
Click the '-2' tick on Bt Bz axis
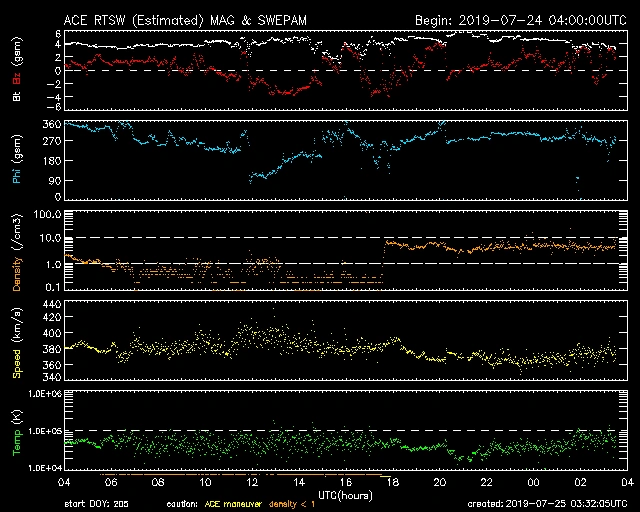[x=55, y=84]
